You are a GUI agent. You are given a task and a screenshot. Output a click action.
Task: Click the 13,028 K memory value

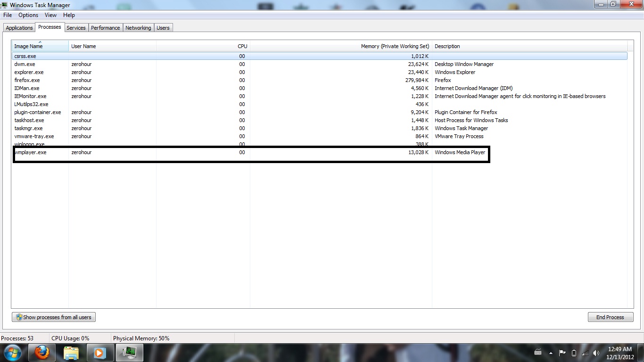[x=418, y=152]
